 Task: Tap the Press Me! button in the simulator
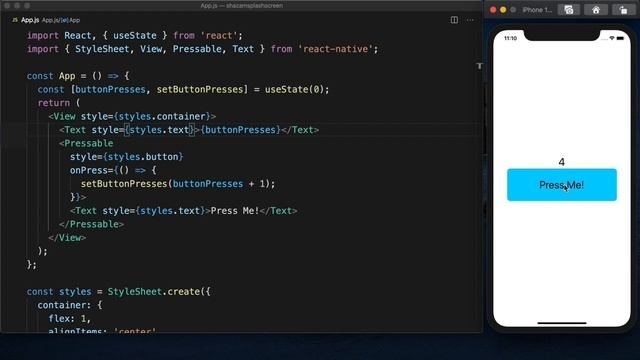(562, 185)
